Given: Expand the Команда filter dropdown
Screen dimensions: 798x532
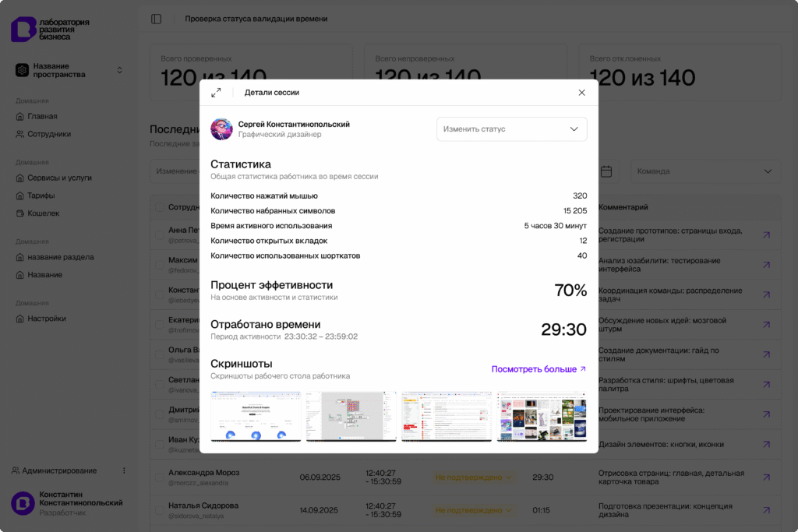Looking at the screenshot, I should [x=705, y=171].
